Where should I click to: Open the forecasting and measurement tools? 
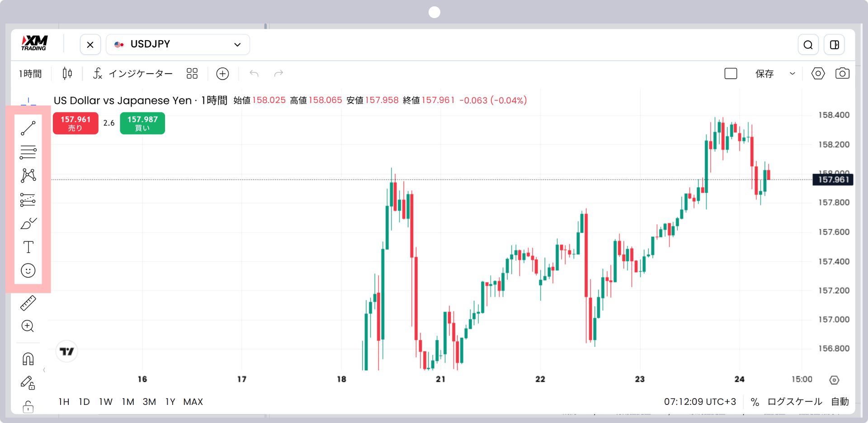click(28, 200)
